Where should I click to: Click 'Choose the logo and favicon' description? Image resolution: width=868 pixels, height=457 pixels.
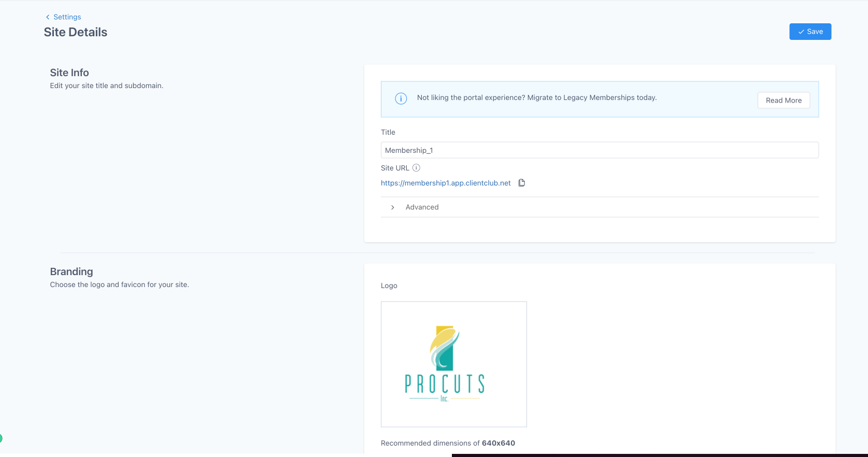pos(119,284)
